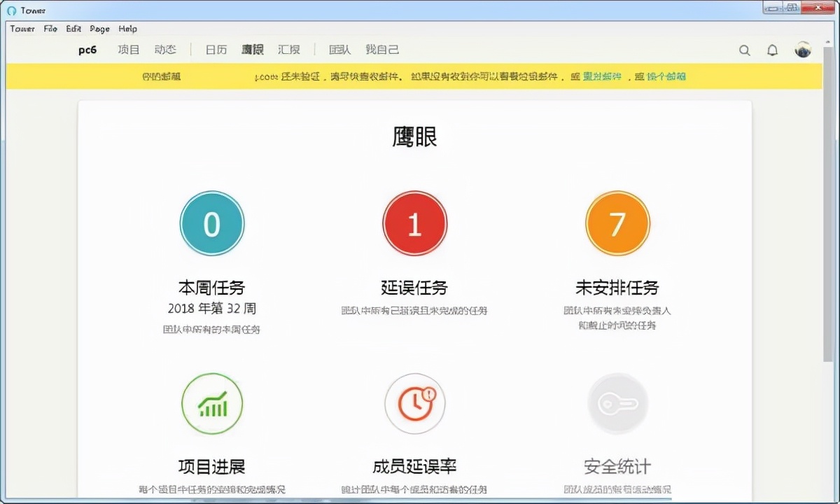Switch to the 团队 tab
The height and width of the screenshot is (504, 840).
pyautogui.click(x=339, y=49)
